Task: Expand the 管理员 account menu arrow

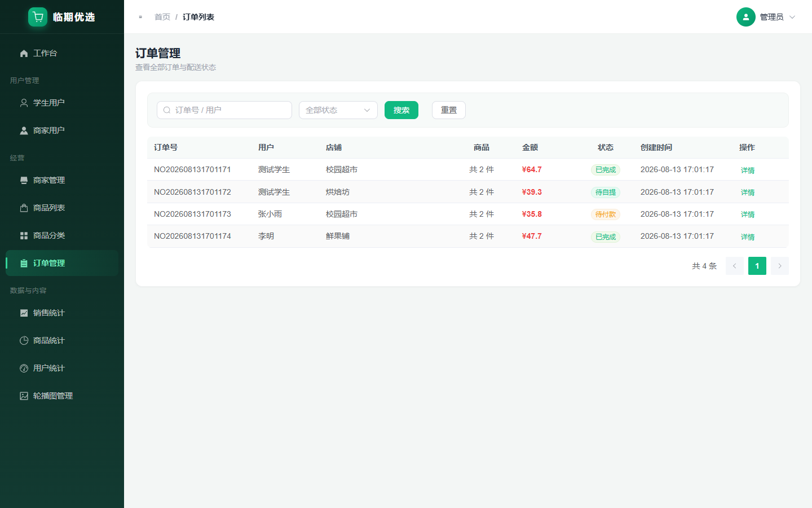Action: (x=792, y=17)
